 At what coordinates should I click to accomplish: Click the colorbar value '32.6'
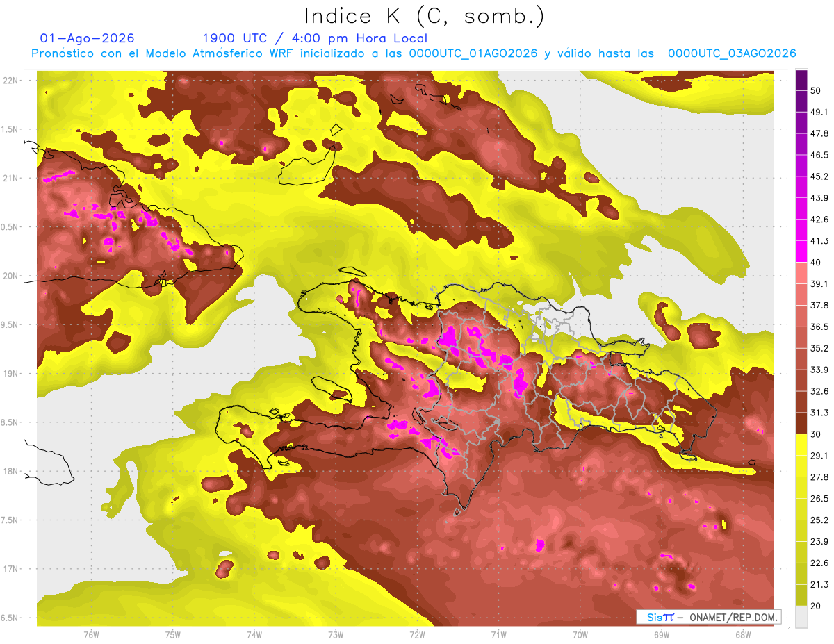point(819,391)
